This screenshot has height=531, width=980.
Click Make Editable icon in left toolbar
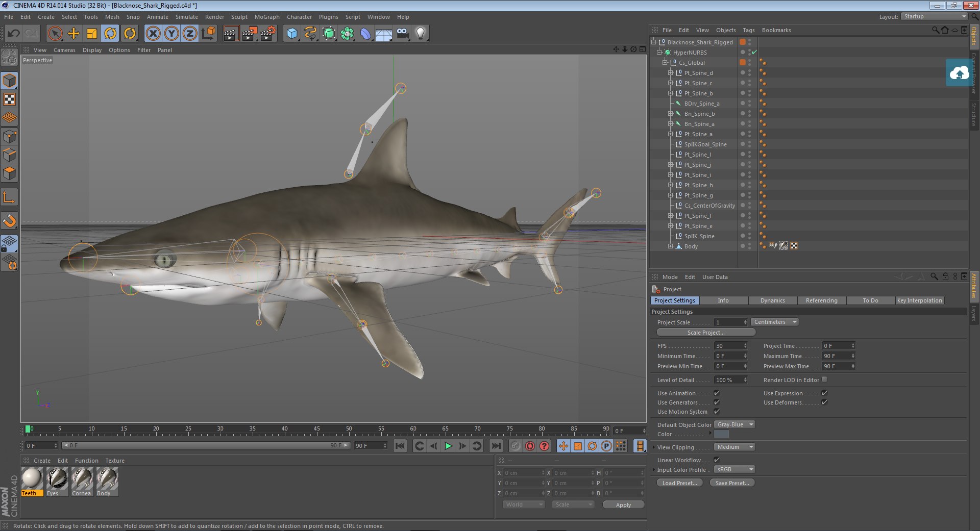9,57
